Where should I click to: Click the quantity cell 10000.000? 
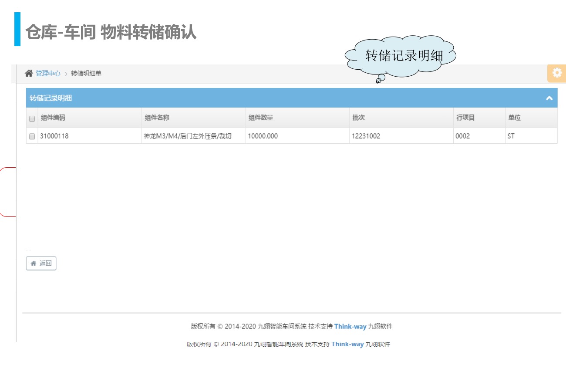pyautogui.click(x=263, y=136)
